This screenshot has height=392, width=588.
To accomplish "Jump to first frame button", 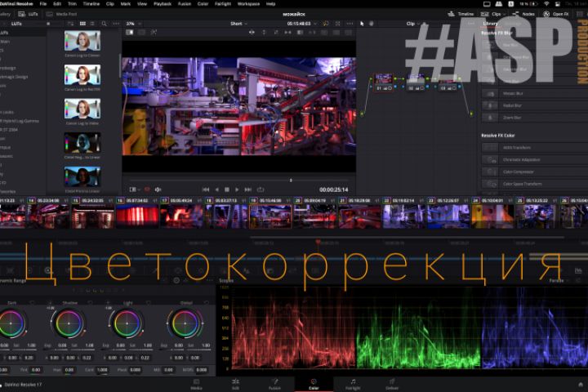I will coord(206,189).
